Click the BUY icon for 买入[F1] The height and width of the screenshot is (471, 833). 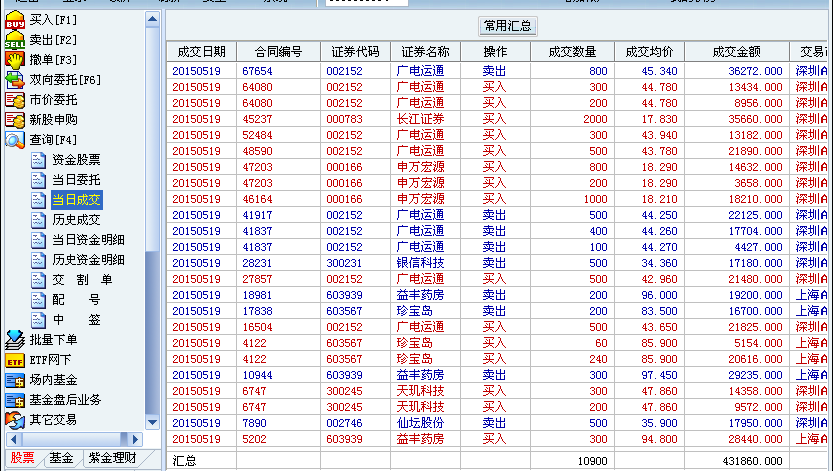tap(14, 20)
